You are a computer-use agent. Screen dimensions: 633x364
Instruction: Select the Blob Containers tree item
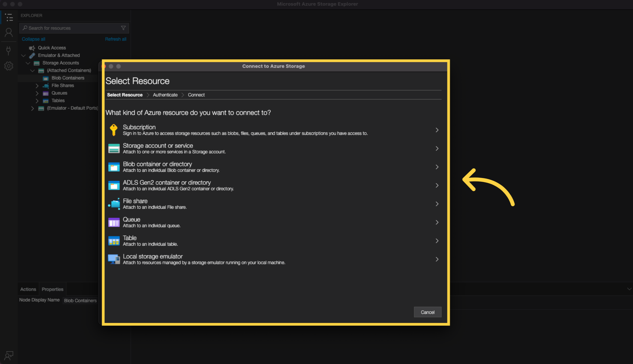68,78
